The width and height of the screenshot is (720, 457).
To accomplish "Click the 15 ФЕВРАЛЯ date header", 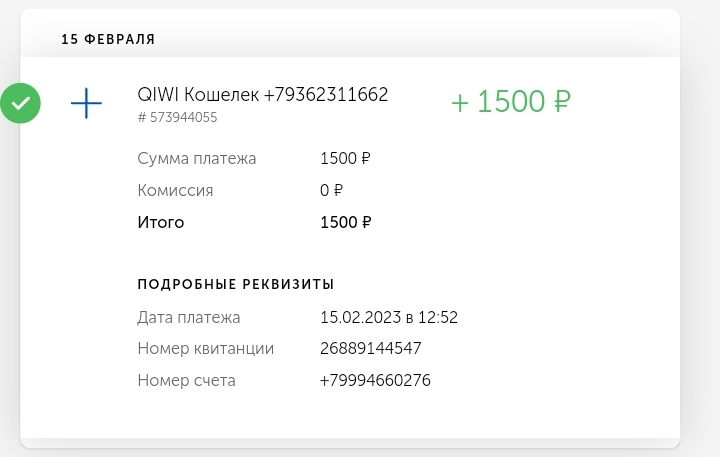I will pos(108,39).
